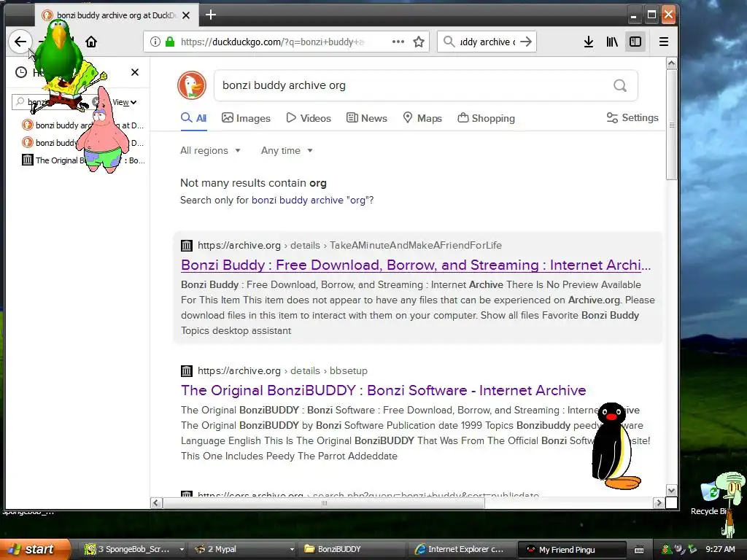Switch to the Images tab
This screenshot has width=747, height=560.
pyautogui.click(x=246, y=118)
